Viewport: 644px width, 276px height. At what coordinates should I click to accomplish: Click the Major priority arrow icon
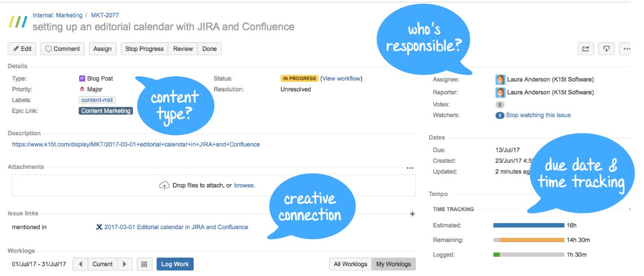[x=82, y=90]
